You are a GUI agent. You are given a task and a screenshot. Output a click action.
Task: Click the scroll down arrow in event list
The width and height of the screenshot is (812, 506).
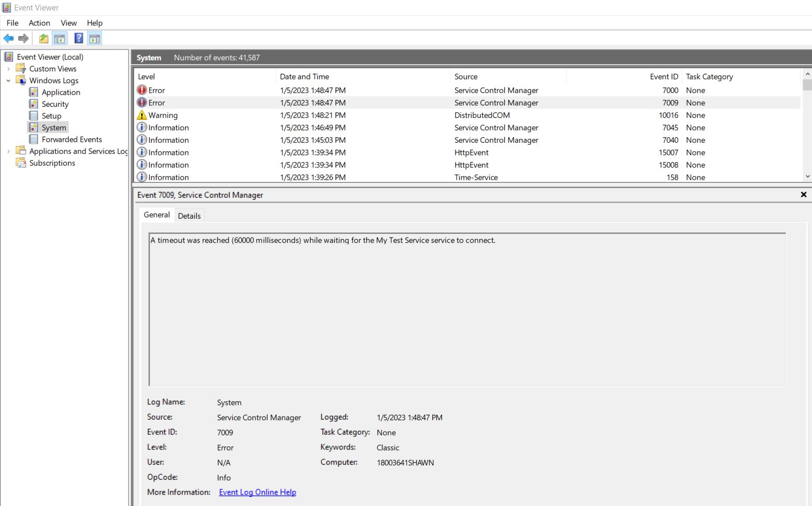[807, 177]
